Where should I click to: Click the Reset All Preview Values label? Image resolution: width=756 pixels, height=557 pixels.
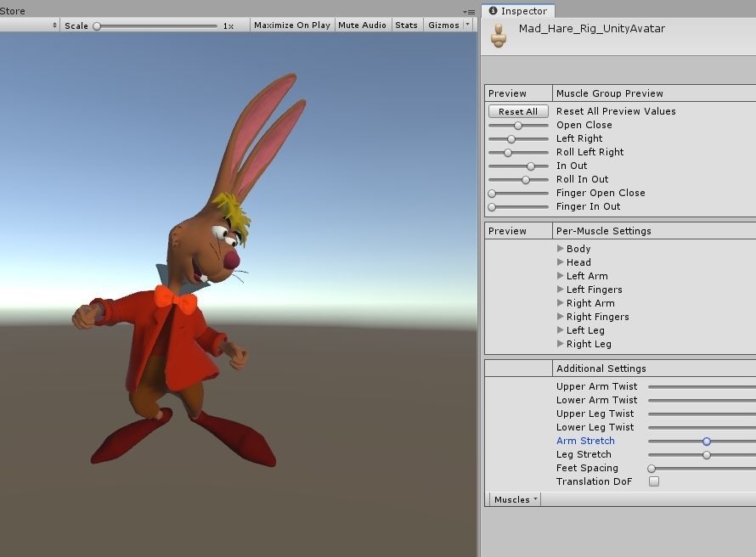point(616,111)
